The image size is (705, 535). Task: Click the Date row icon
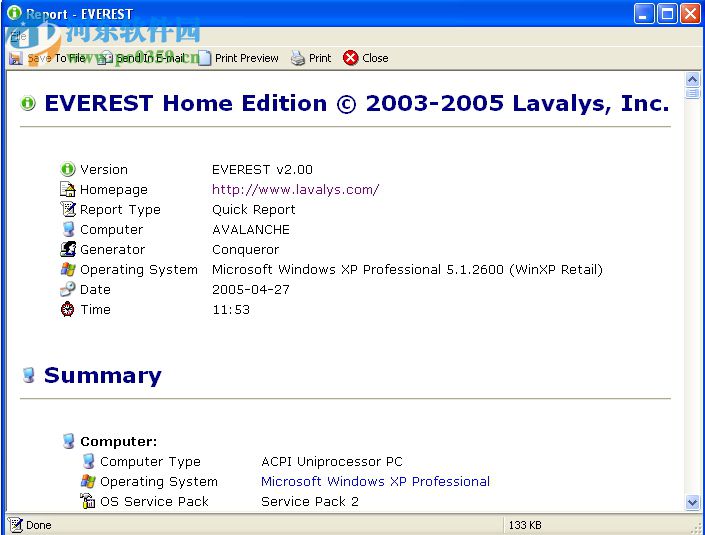67,289
